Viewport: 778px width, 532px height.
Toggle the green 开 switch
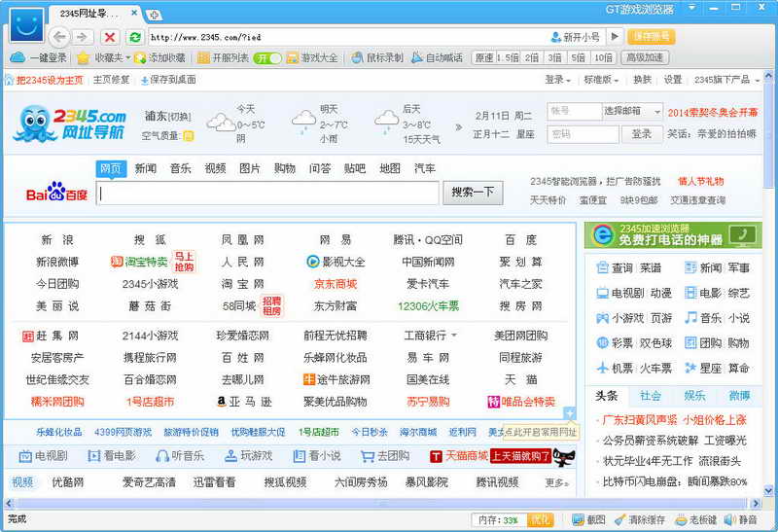point(266,58)
